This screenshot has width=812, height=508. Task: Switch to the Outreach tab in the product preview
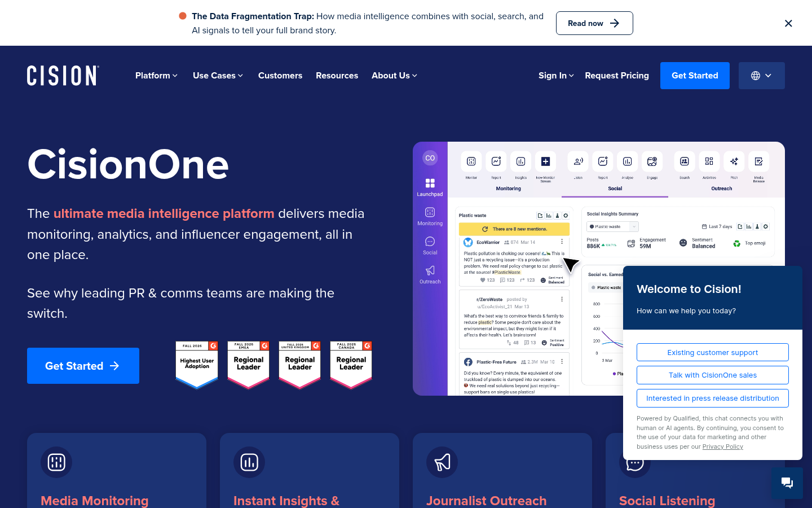point(722,189)
